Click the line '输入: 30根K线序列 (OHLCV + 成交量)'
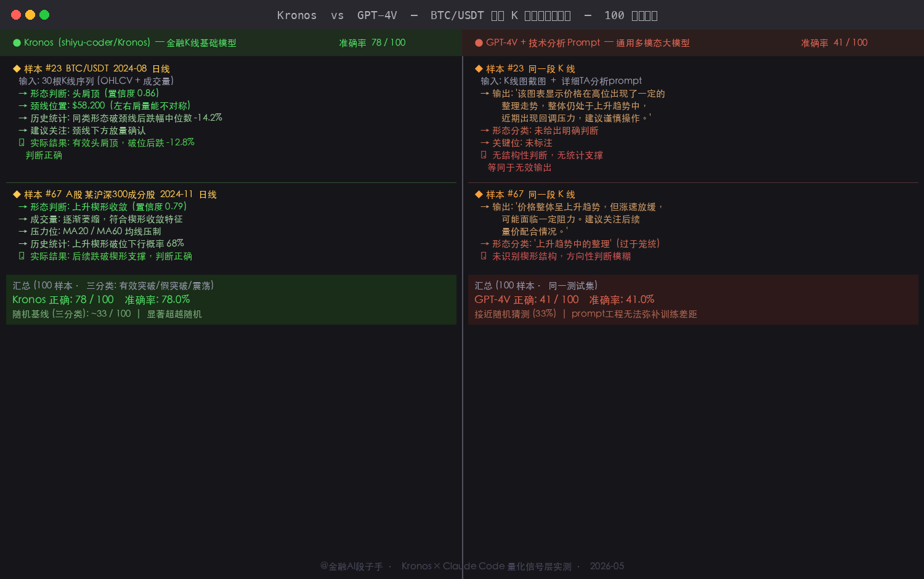 [96, 81]
